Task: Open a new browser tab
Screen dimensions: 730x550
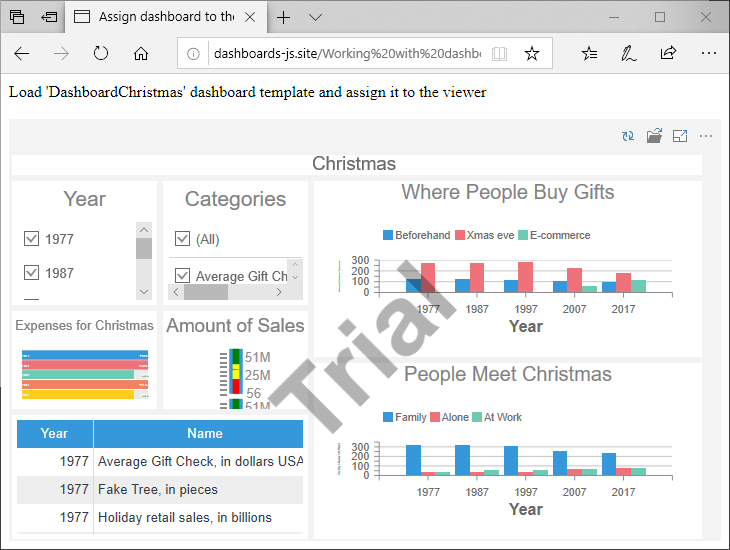Action: point(284,17)
